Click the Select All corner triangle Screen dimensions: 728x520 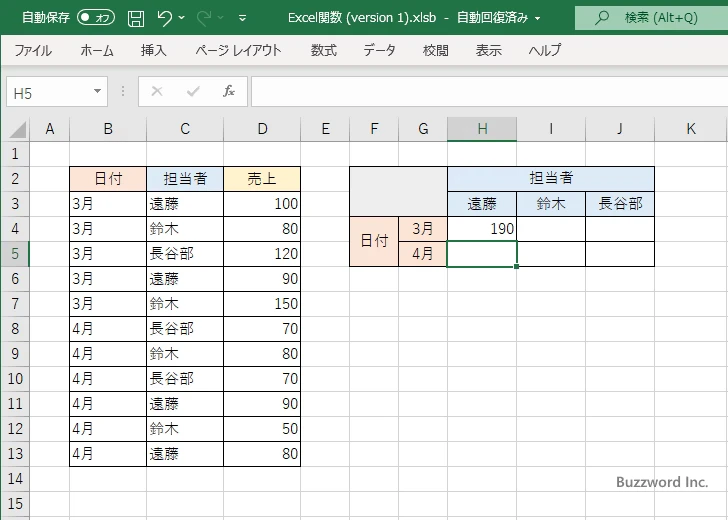click(x=17, y=129)
